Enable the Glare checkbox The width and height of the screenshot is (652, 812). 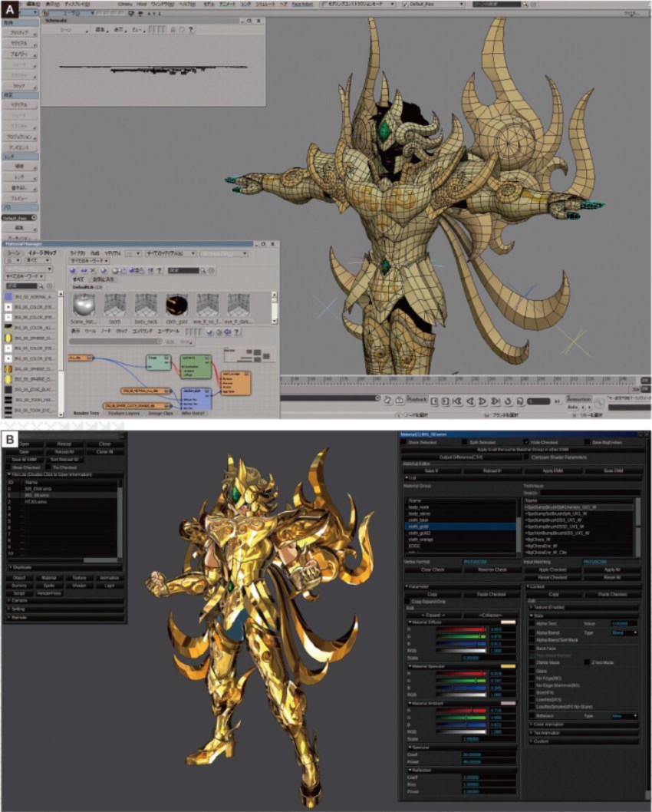(532, 671)
